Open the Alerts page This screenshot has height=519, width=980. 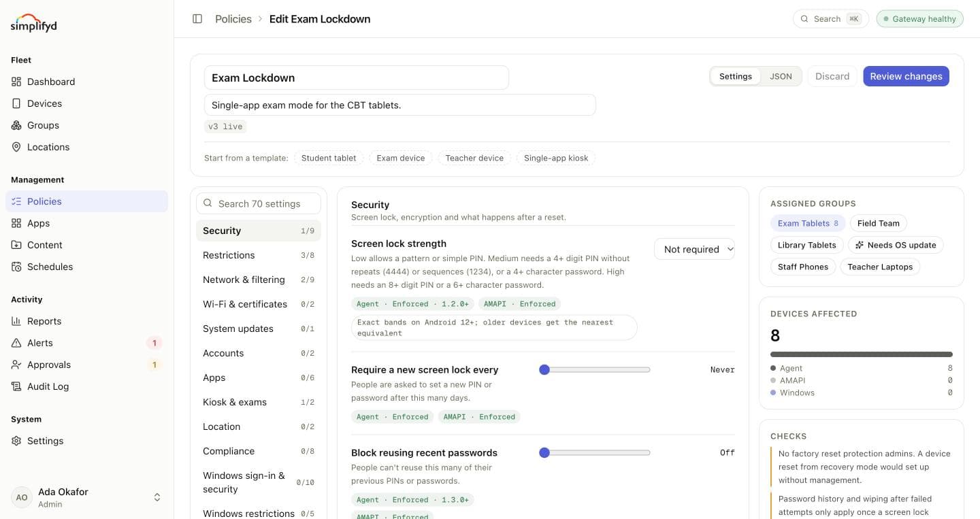tap(86, 343)
